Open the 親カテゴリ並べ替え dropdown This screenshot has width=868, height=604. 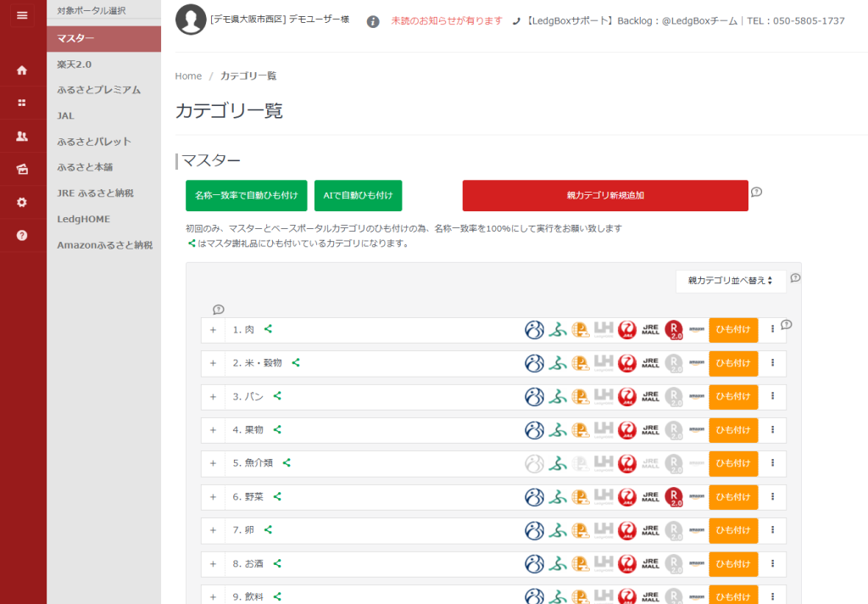tap(730, 281)
